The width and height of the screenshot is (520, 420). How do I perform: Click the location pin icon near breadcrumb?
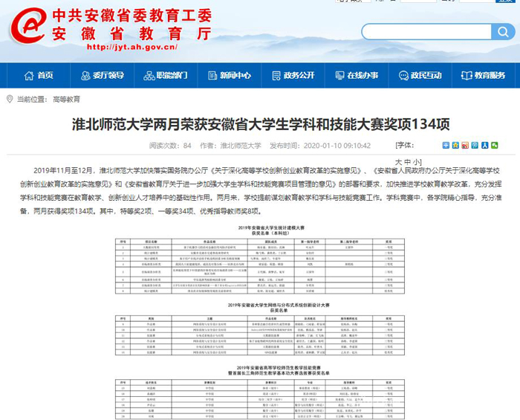(10, 99)
